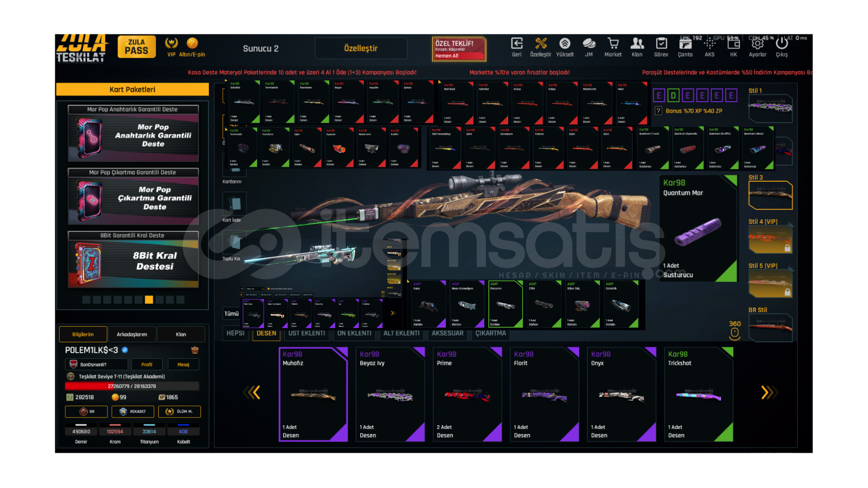Open the Görev tasks icon
Viewport: 868px width, 488px height.
[x=661, y=44]
